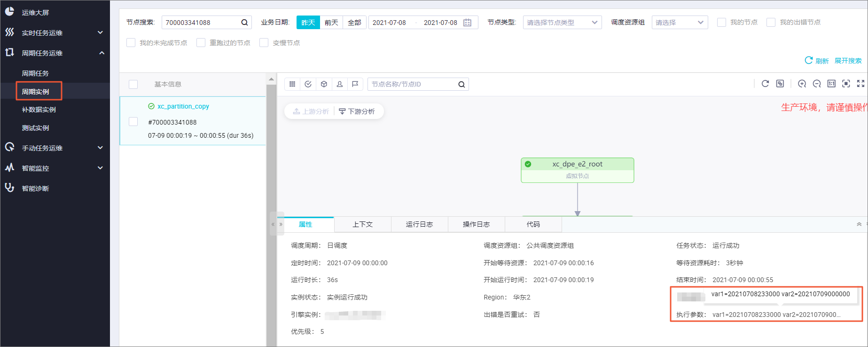Click the layout icon beside DAG reload

(x=780, y=84)
